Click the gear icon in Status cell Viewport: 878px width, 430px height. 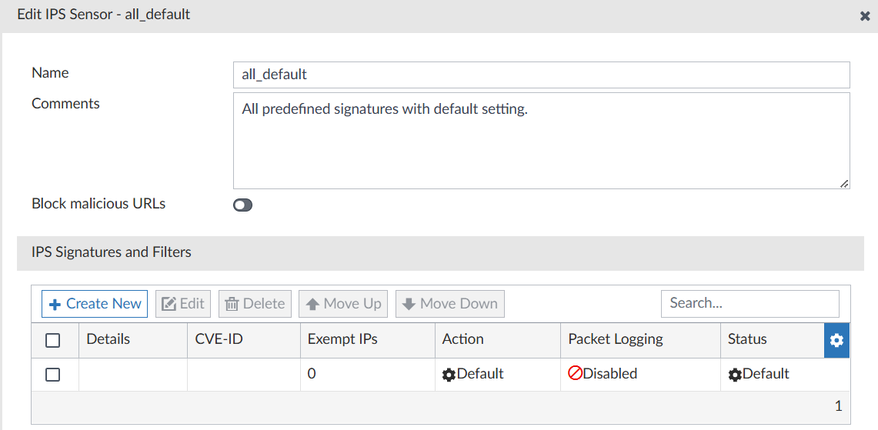click(x=734, y=374)
